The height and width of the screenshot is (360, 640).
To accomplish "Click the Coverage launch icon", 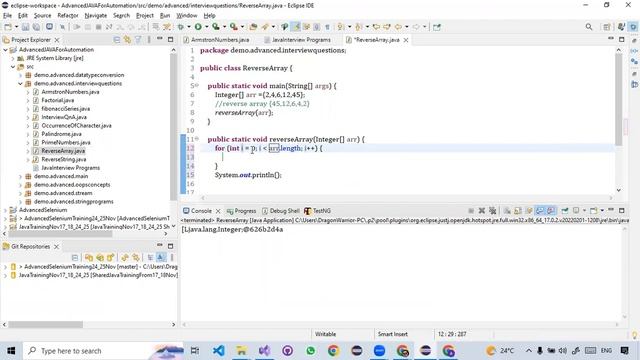I will point(216,27).
